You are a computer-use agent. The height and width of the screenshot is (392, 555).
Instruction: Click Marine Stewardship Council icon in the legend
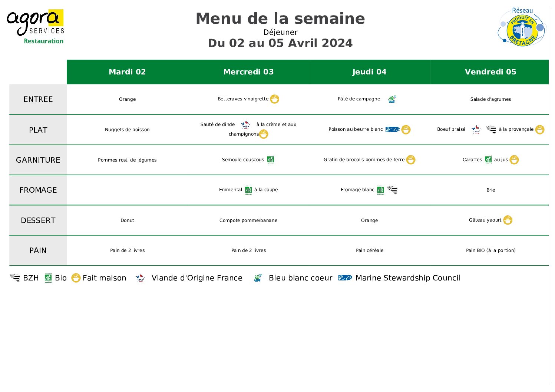pos(345,278)
